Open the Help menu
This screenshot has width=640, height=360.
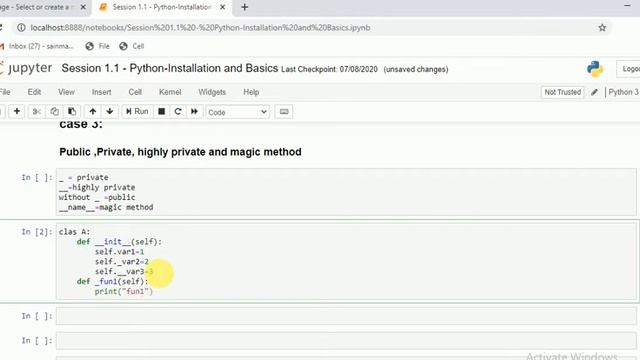point(251,92)
